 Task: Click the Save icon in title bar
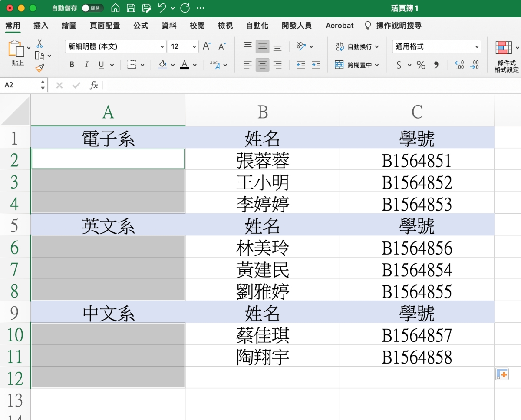131,8
